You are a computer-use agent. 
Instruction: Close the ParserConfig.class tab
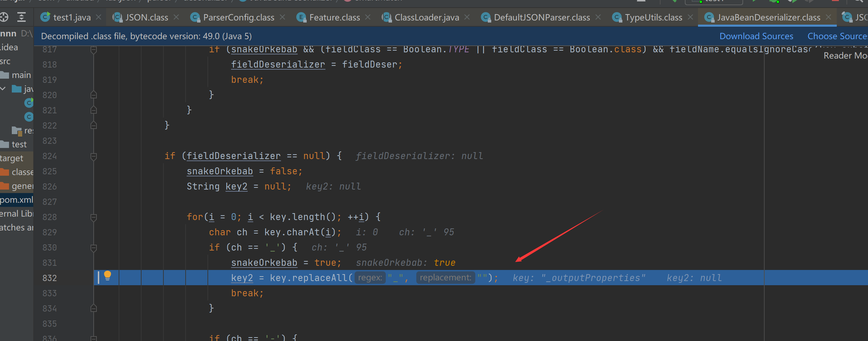click(282, 17)
